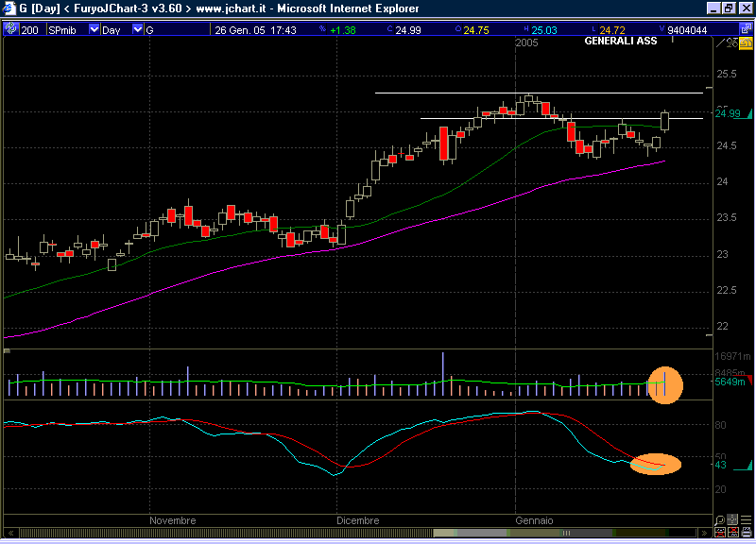Click the 200 bars input field
The image size is (756, 544).
tap(29, 29)
